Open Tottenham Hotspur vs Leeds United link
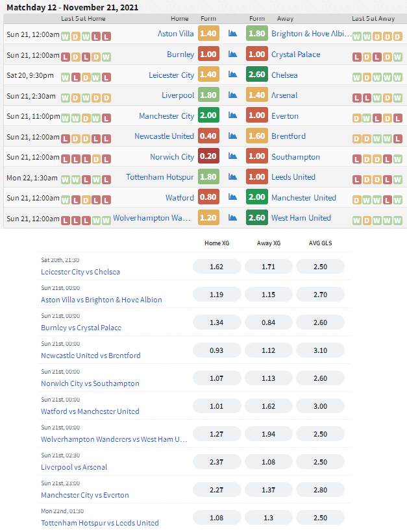Screen dimensions: 407x532 pyautogui.click(x=100, y=523)
